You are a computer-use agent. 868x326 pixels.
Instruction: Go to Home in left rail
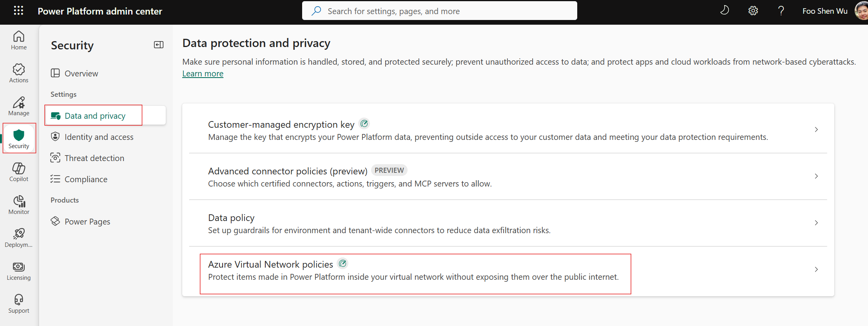pos(19,41)
